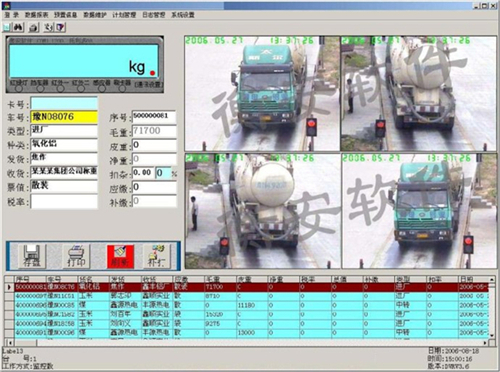Click the 补打 reprint button

157,256
